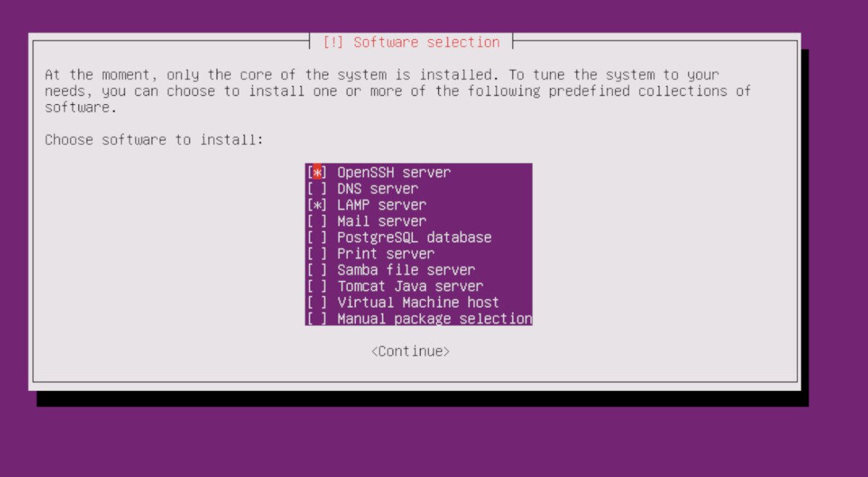Select the 'OpenSSH server' label text
The image size is (868, 477).
[x=393, y=173]
